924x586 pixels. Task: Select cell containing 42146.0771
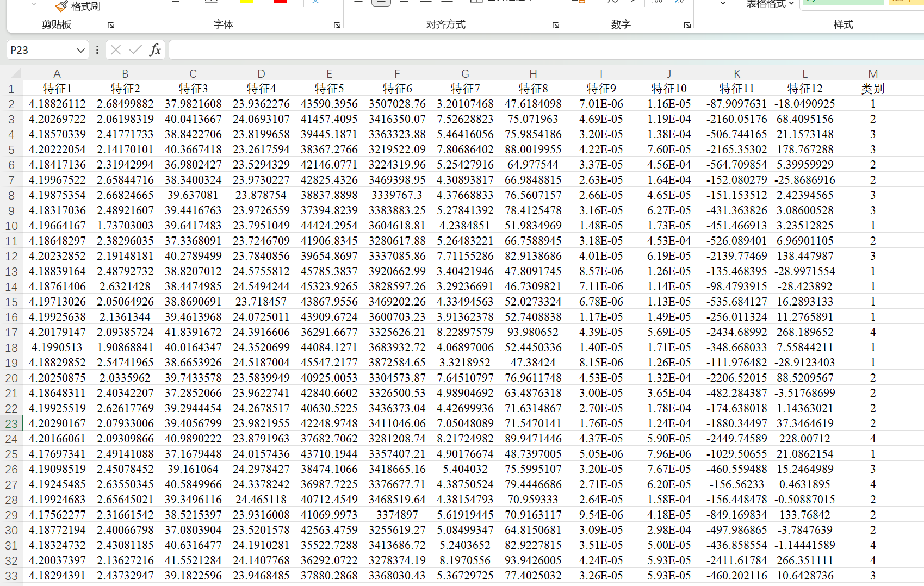pos(329,165)
